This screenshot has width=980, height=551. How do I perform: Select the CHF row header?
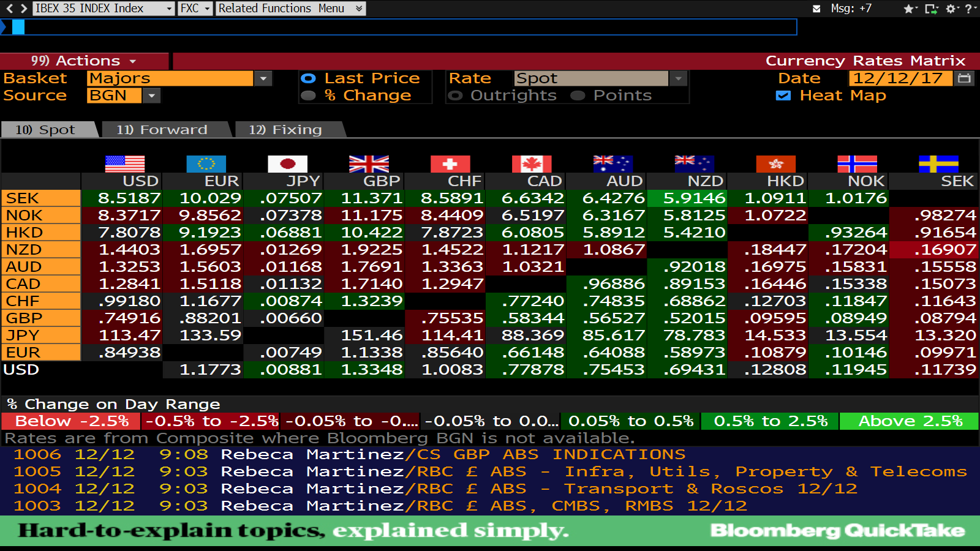click(x=41, y=301)
